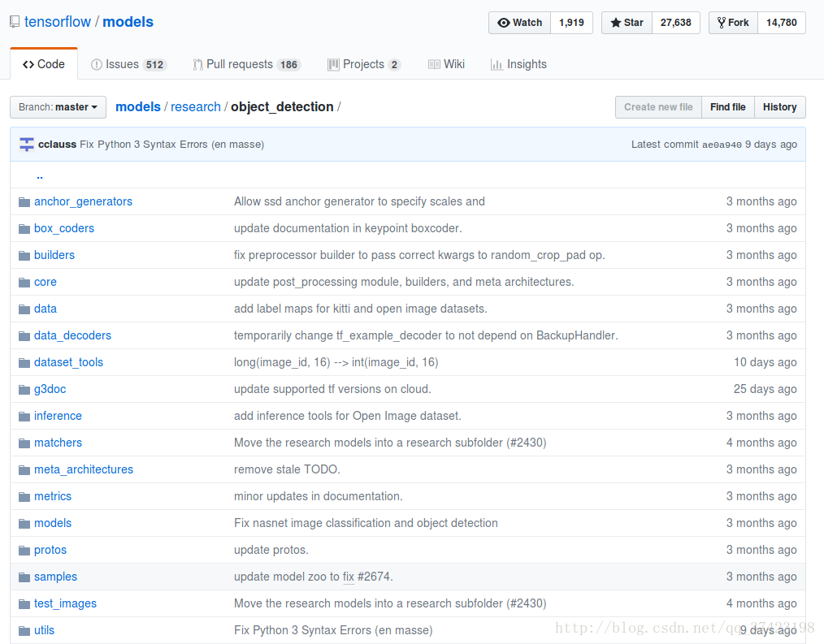Open the data folder link
824x644 pixels.
click(x=46, y=309)
